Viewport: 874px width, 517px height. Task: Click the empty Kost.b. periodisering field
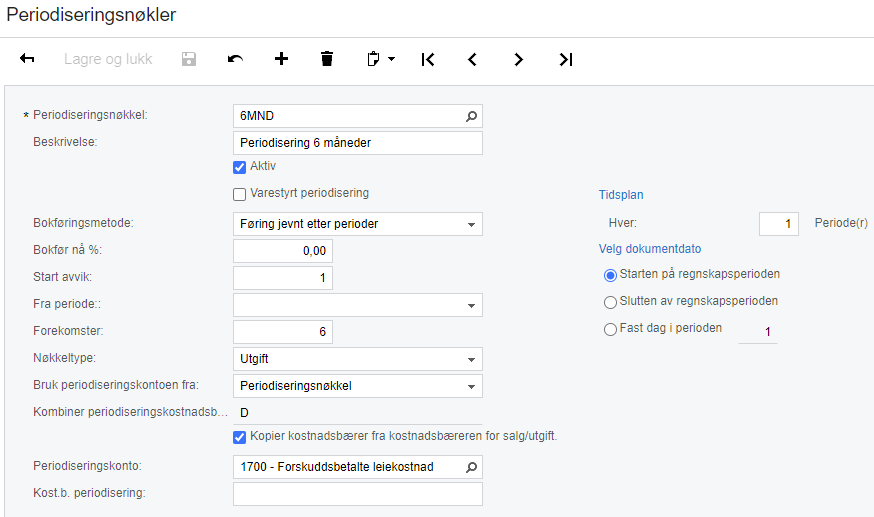[x=358, y=494]
